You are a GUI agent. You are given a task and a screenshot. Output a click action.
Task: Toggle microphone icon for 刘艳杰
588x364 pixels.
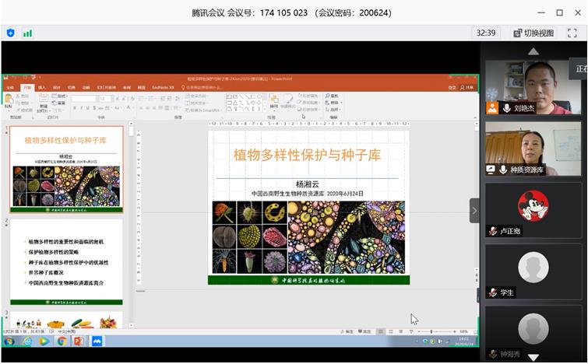[x=506, y=108]
